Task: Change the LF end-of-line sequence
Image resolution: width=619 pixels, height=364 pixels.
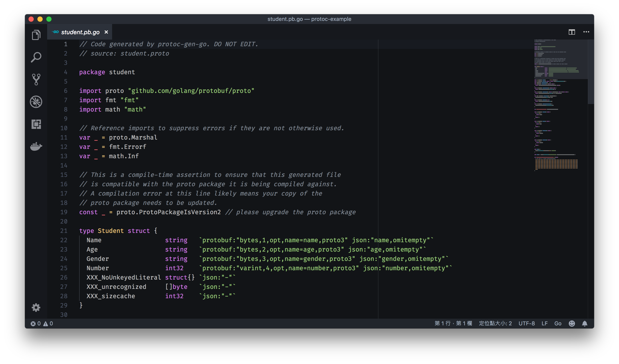Action: click(544, 323)
